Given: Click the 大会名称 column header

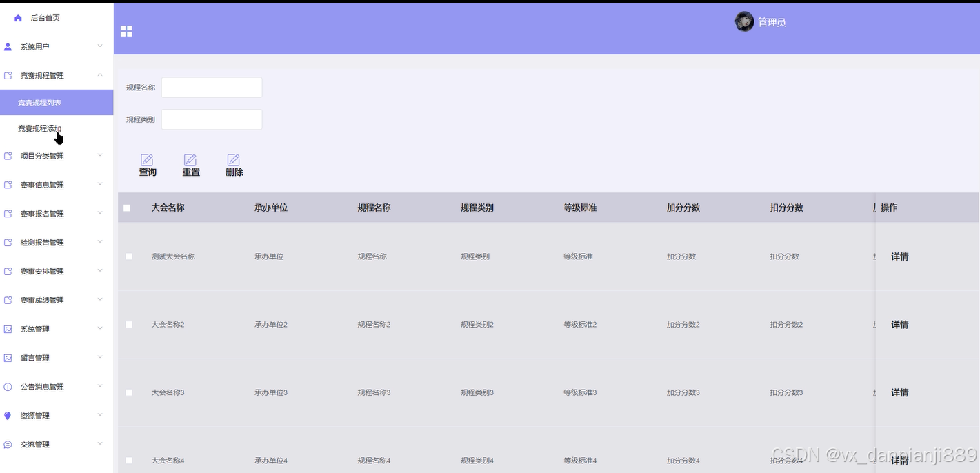Looking at the screenshot, I should [x=168, y=208].
